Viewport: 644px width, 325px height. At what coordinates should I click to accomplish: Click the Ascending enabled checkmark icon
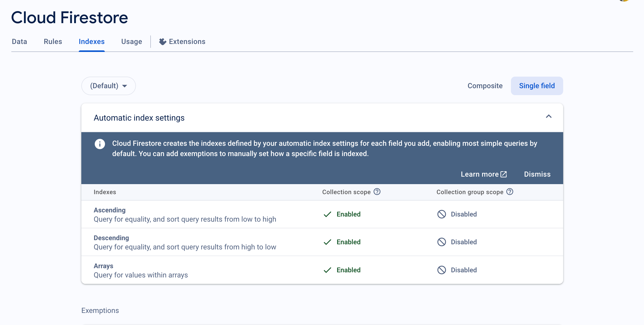pyautogui.click(x=327, y=214)
